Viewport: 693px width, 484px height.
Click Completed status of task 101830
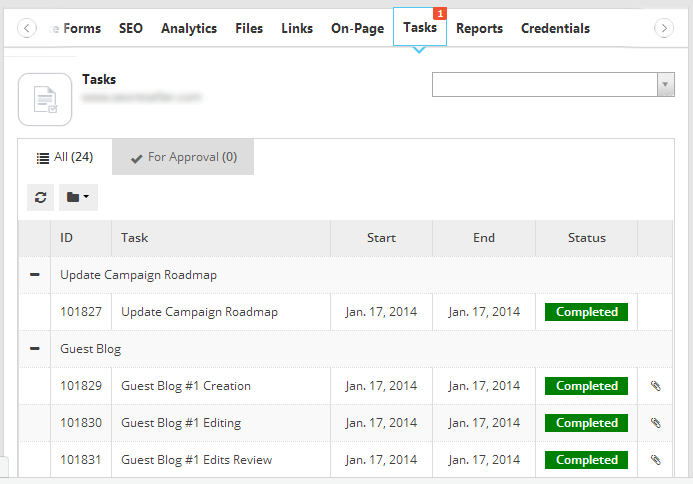(x=586, y=423)
